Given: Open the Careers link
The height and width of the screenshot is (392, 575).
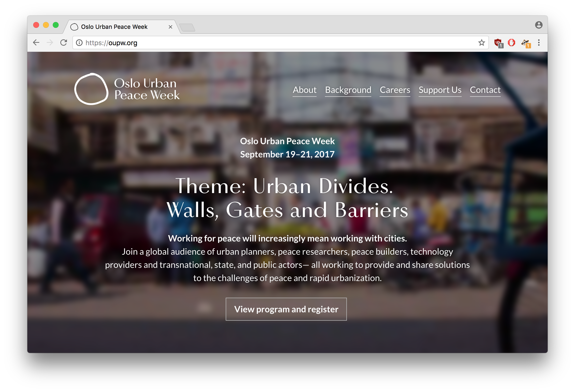Looking at the screenshot, I should [x=395, y=90].
